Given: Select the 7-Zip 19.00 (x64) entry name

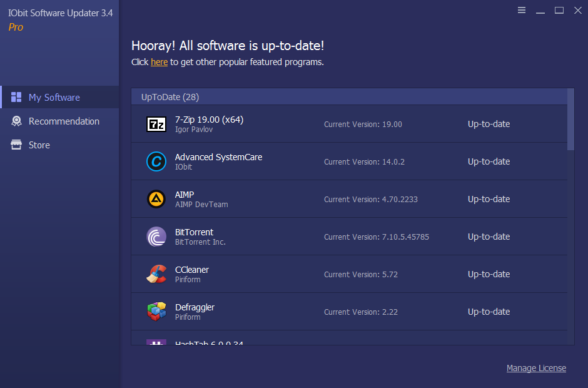Looking at the screenshot, I should click(210, 120).
